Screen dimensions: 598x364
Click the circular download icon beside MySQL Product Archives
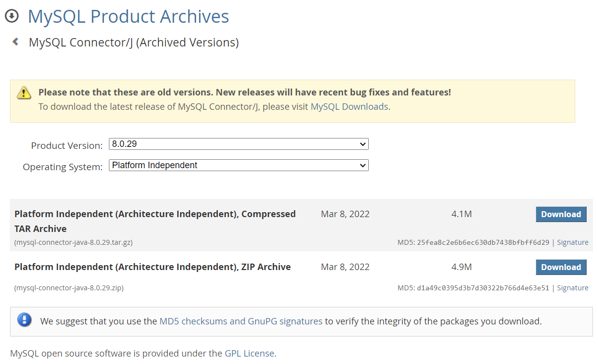(11, 16)
